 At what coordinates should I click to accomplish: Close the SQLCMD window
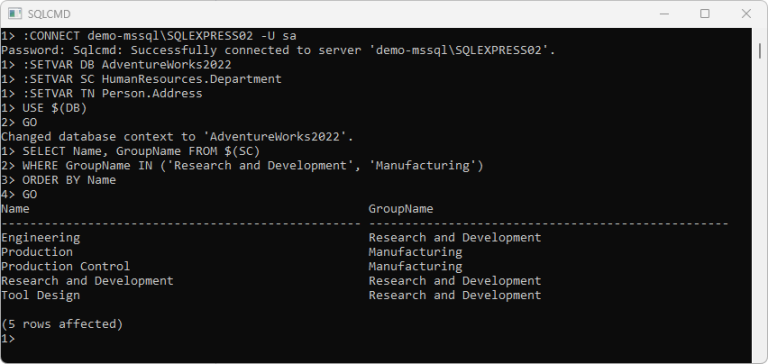click(x=746, y=14)
